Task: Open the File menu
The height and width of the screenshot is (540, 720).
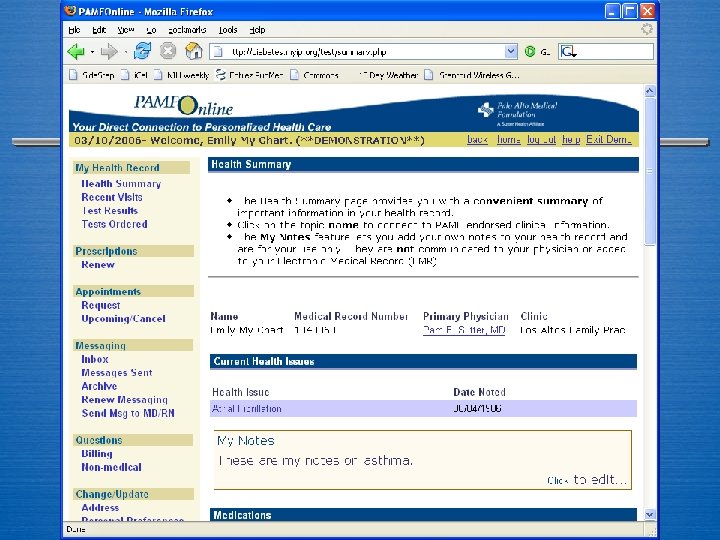Action: (x=74, y=30)
